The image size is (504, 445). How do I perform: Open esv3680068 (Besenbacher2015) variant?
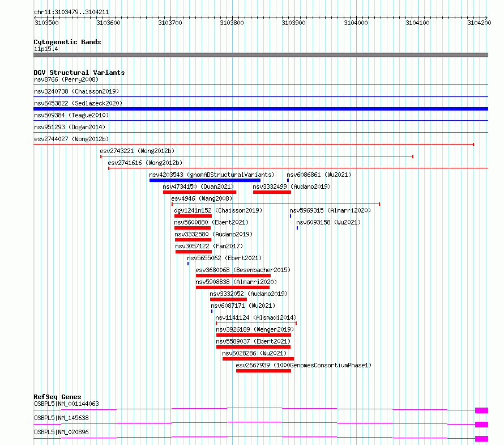pos(243,270)
